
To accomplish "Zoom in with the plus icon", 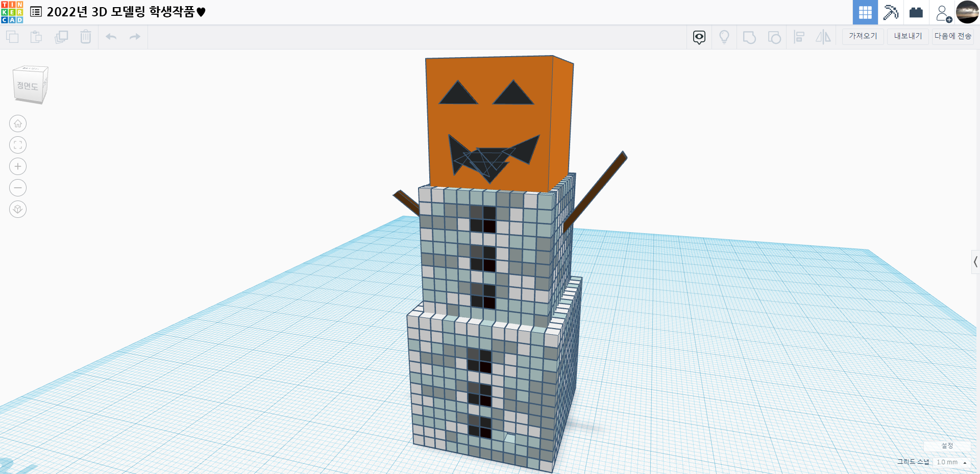I will [x=18, y=166].
